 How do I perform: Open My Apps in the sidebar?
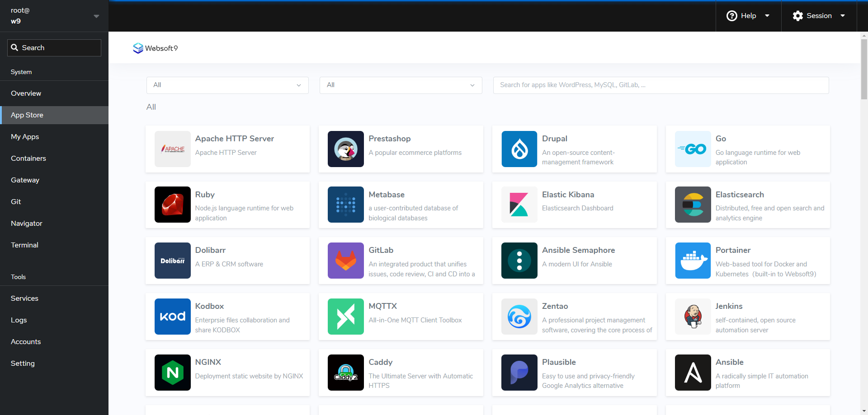pos(54,137)
